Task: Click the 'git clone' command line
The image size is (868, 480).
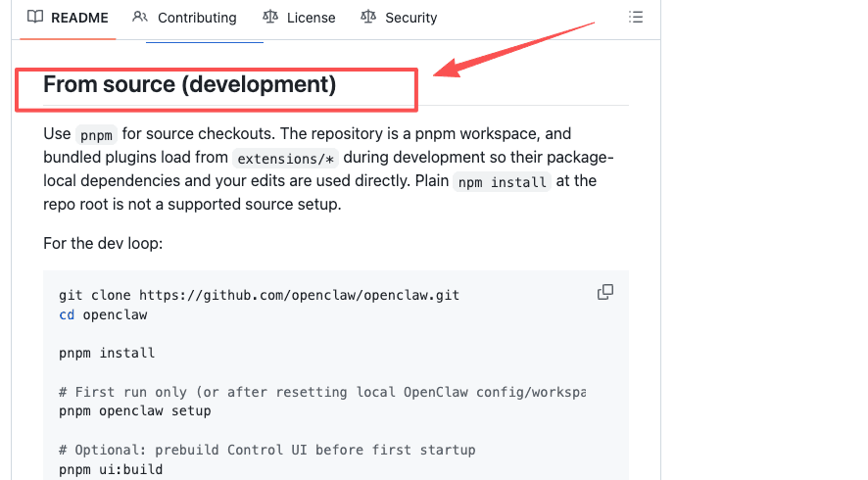Action: pyautogui.click(x=259, y=295)
